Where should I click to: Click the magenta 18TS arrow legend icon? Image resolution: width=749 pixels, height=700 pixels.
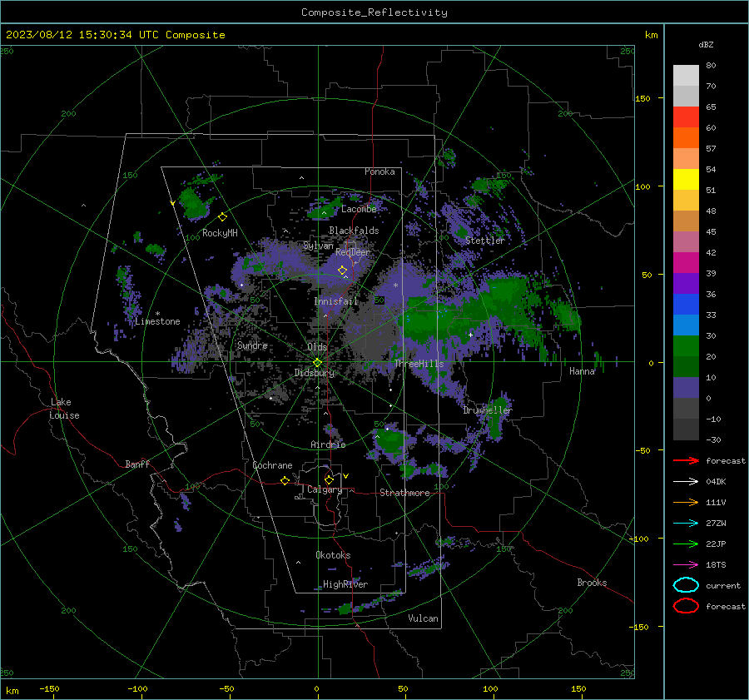click(686, 565)
